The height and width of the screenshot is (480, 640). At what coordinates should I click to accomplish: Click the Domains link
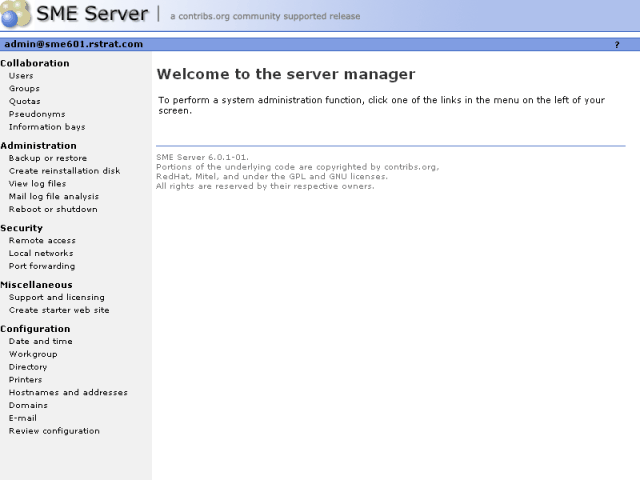point(28,405)
